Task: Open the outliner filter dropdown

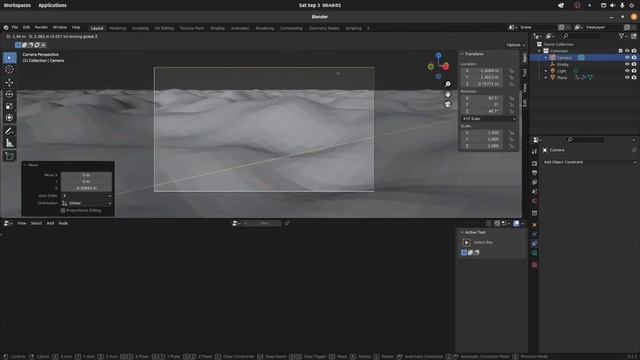Action: pyautogui.click(x=623, y=36)
